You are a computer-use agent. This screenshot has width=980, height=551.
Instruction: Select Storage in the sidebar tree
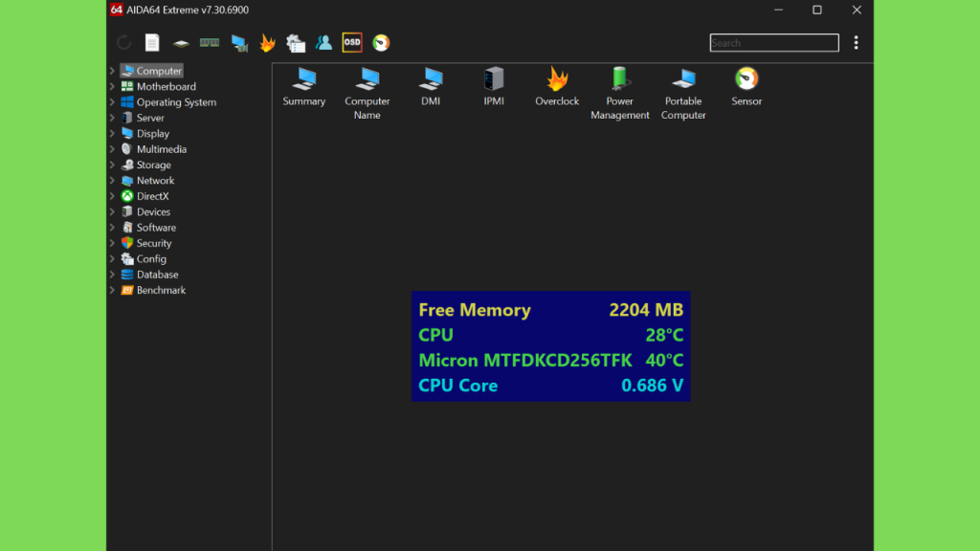[x=146, y=165]
